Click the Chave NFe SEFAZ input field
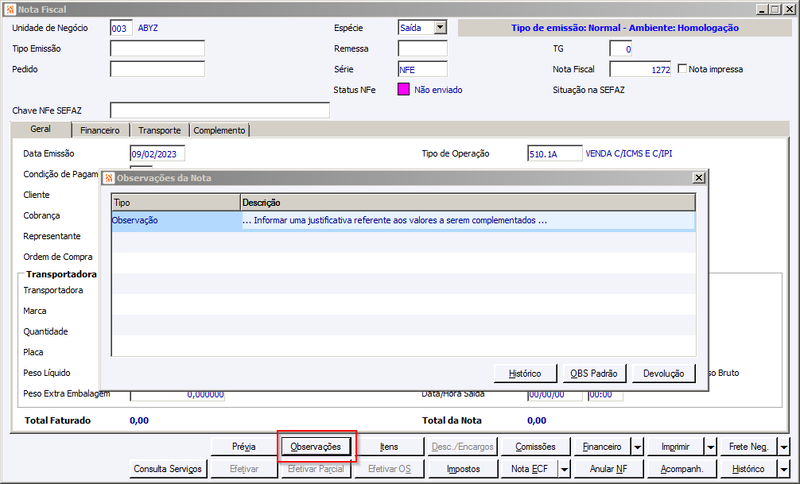The height and width of the screenshot is (484, 800). 220,110
